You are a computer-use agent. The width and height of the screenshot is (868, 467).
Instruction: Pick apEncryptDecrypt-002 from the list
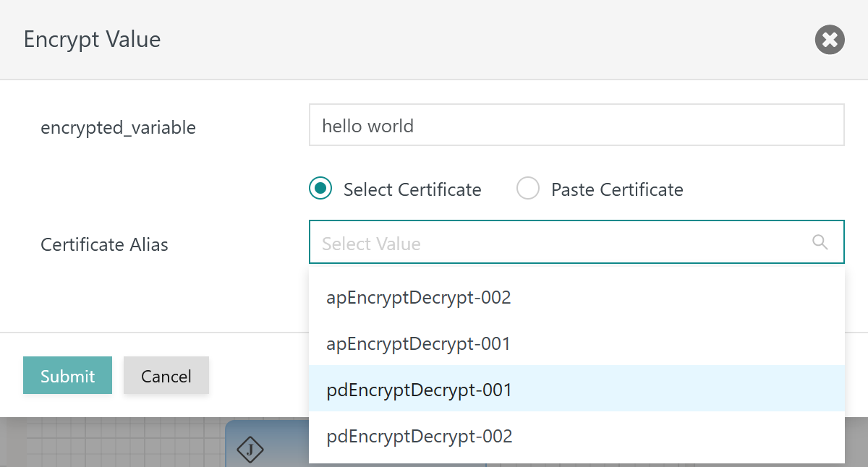[576, 297]
